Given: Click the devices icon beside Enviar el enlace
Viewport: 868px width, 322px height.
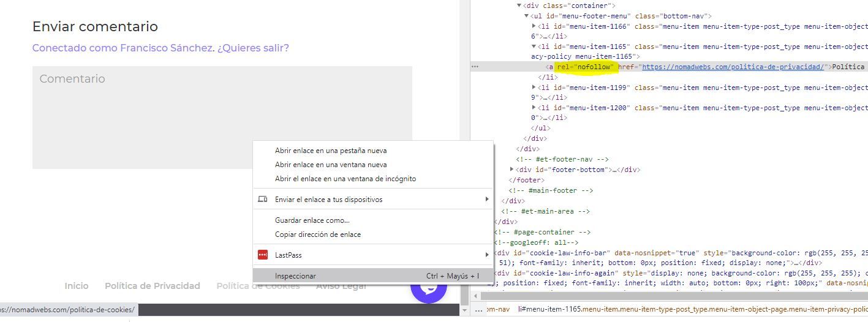Looking at the screenshot, I should (x=263, y=199).
